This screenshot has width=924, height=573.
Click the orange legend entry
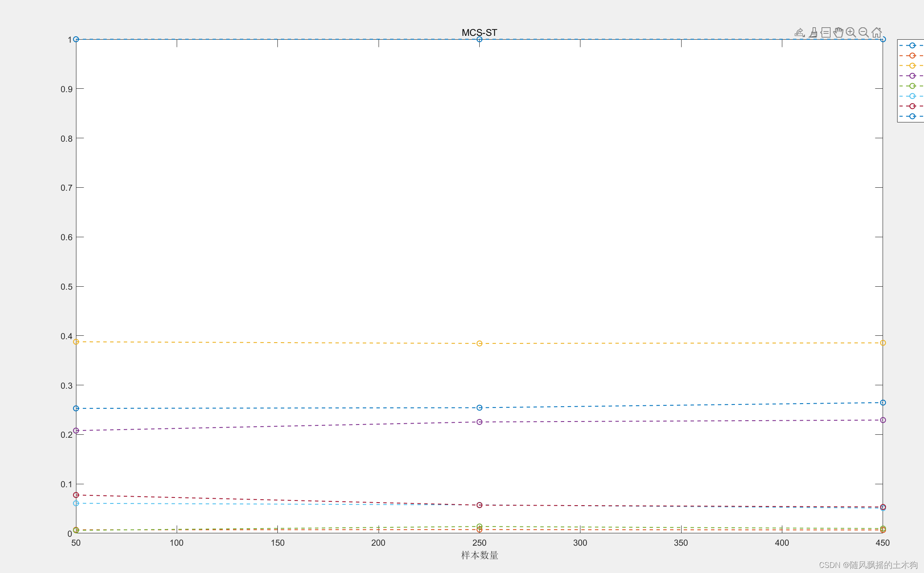pyautogui.click(x=912, y=55)
